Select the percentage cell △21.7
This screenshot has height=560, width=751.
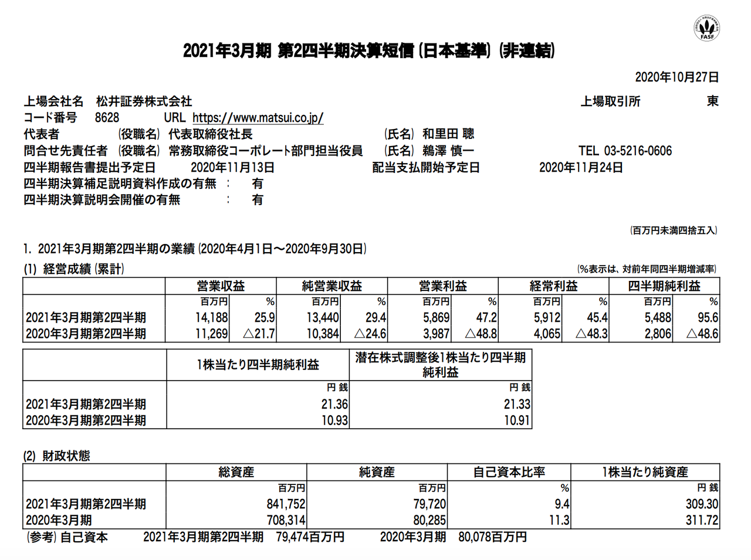(259, 334)
